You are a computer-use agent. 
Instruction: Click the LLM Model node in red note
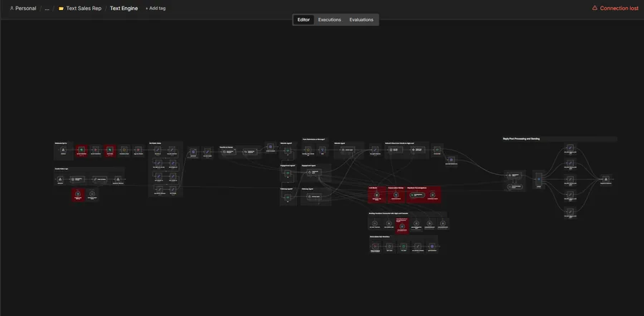[x=376, y=195]
